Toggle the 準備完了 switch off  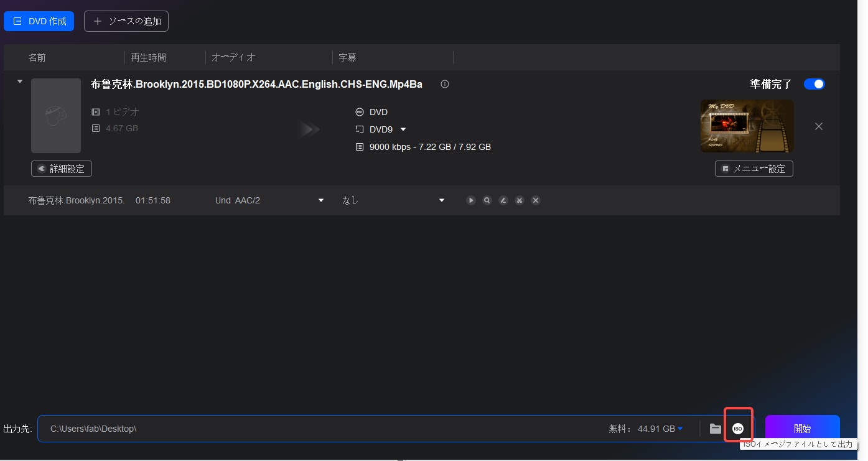(814, 84)
